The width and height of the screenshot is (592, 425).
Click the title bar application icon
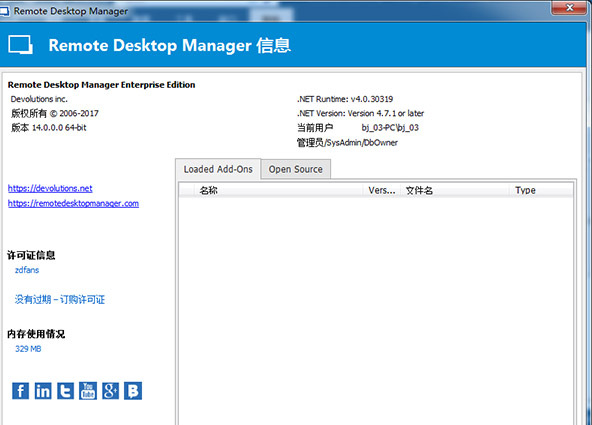[5, 11]
